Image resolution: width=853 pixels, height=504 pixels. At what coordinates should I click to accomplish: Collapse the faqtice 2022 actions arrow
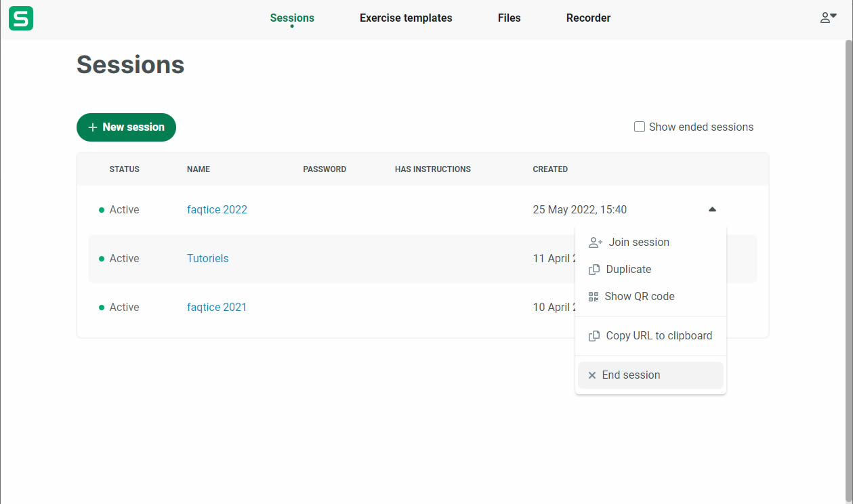click(x=711, y=210)
